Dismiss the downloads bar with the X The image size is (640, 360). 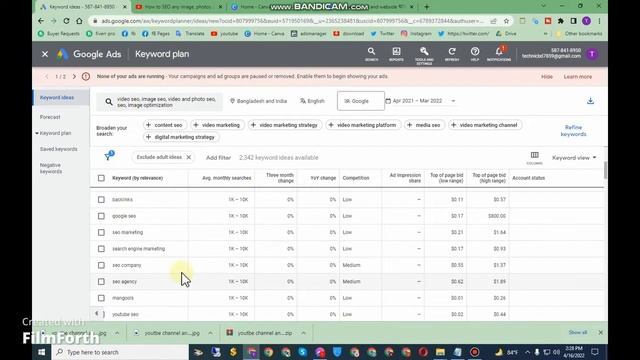[600, 333]
